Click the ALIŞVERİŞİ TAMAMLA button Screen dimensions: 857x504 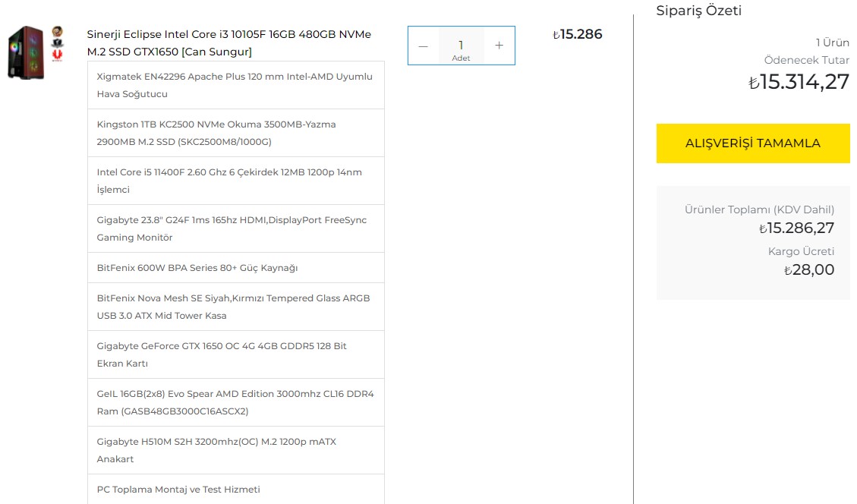752,143
